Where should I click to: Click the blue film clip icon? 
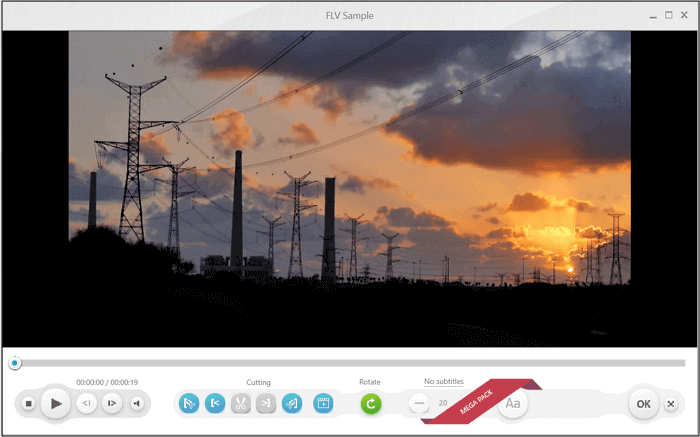(x=323, y=404)
